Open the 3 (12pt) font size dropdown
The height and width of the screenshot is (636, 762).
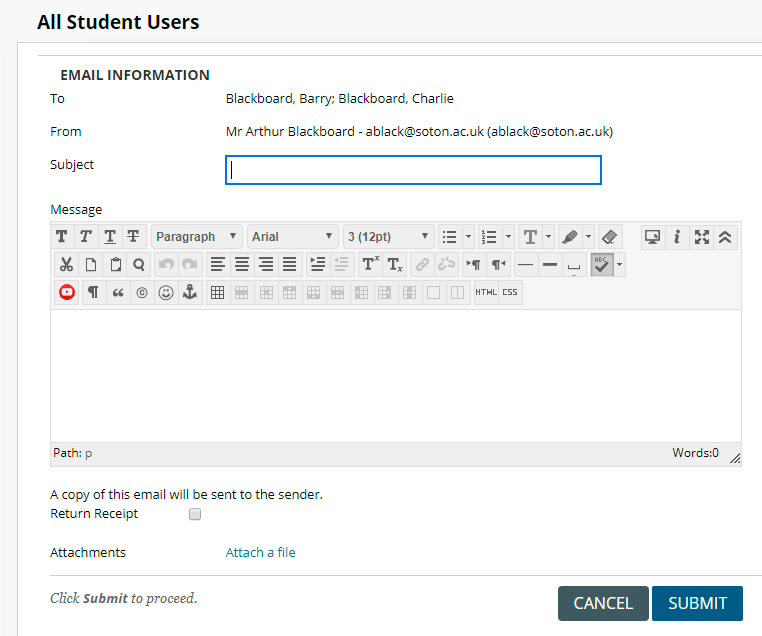coord(388,237)
